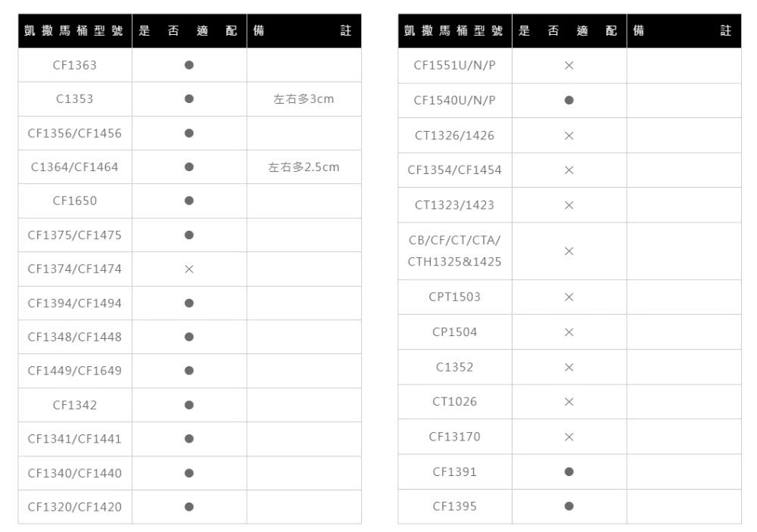757x532 pixels.
Task: Select the CF1320/CF1420 model cell
Action: click(75, 507)
